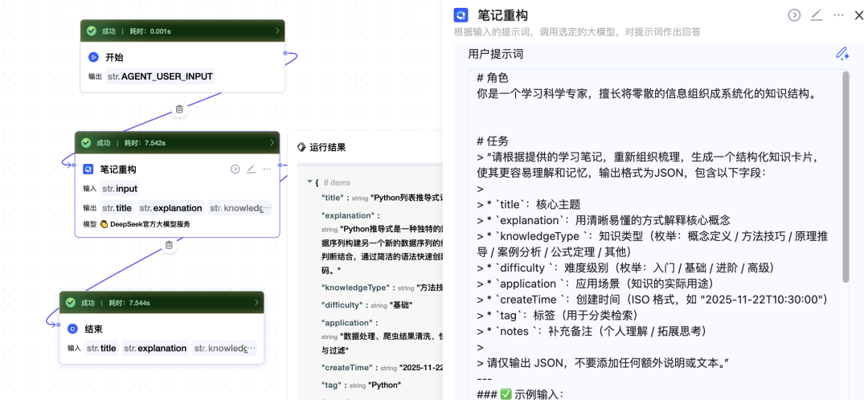Select str.title output in 笔记重构 node

click(x=117, y=208)
